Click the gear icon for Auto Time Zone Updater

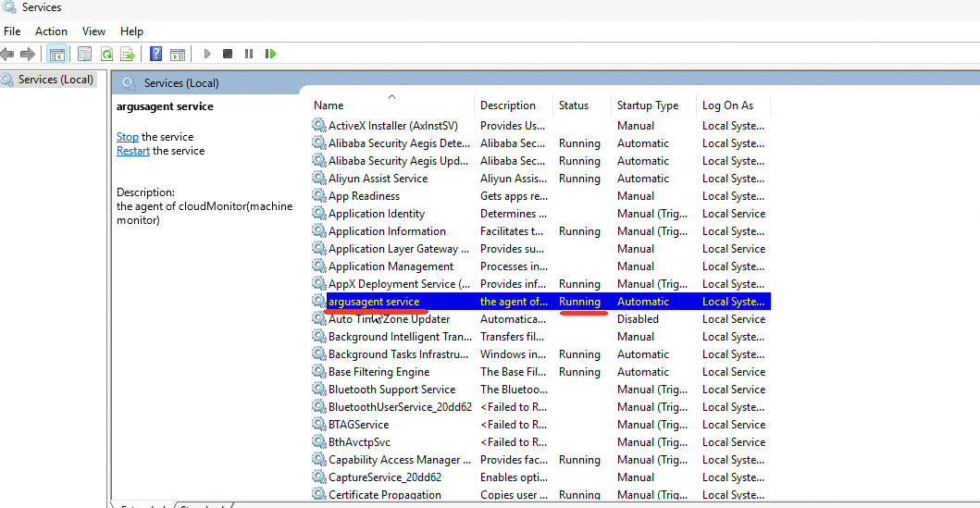318,318
